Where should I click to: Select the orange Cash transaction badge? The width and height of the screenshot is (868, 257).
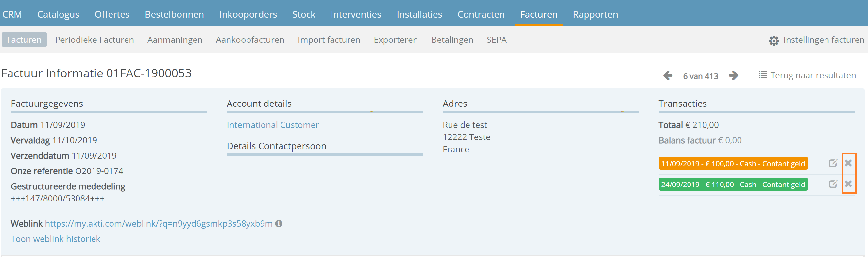733,164
